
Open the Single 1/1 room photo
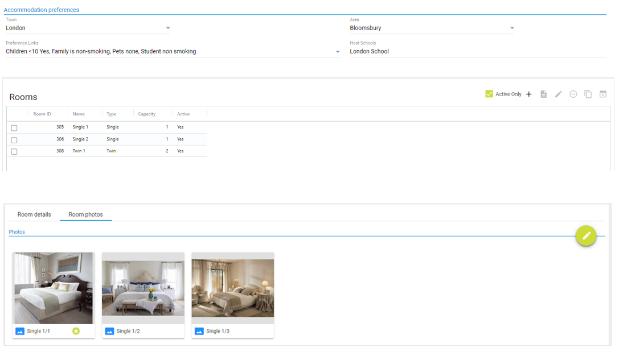point(54,288)
